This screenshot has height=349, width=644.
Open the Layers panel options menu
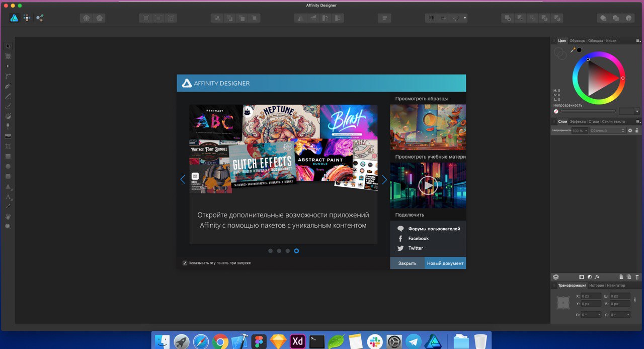point(638,121)
